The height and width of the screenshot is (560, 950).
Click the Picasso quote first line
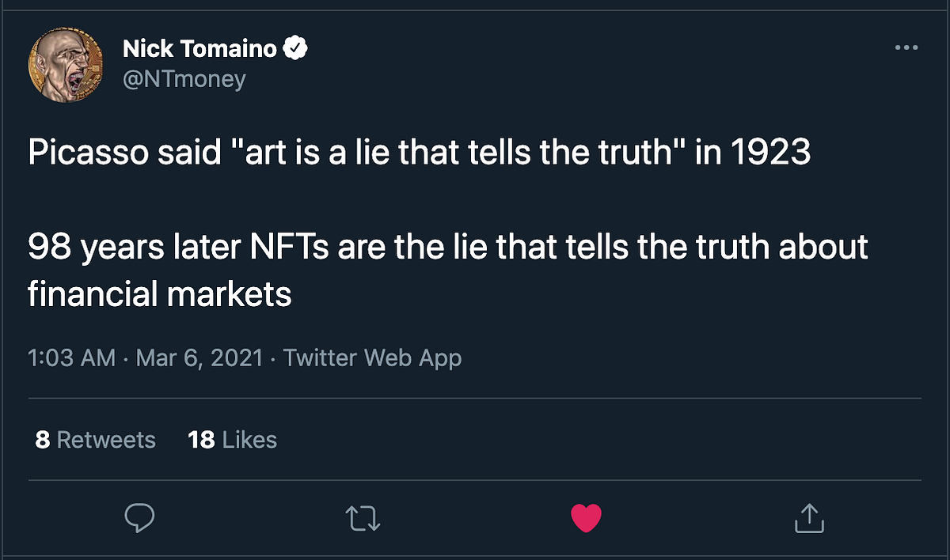(420, 153)
